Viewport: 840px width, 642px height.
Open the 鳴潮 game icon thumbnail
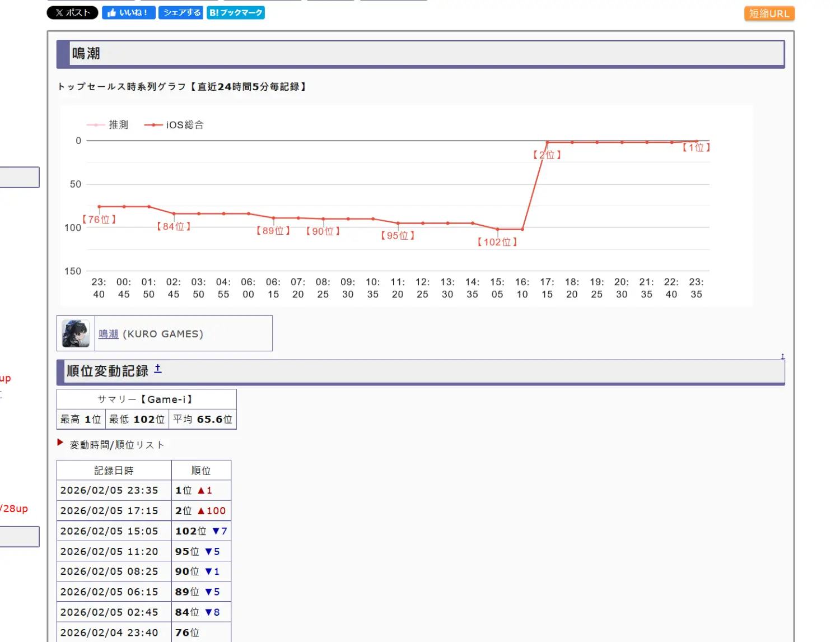point(76,334)
